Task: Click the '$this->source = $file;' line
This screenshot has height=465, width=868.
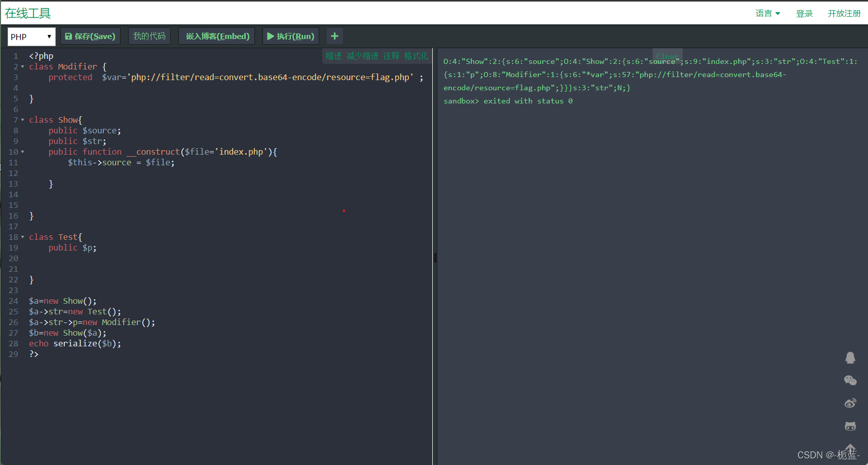Action: click(x=121, y=163)
